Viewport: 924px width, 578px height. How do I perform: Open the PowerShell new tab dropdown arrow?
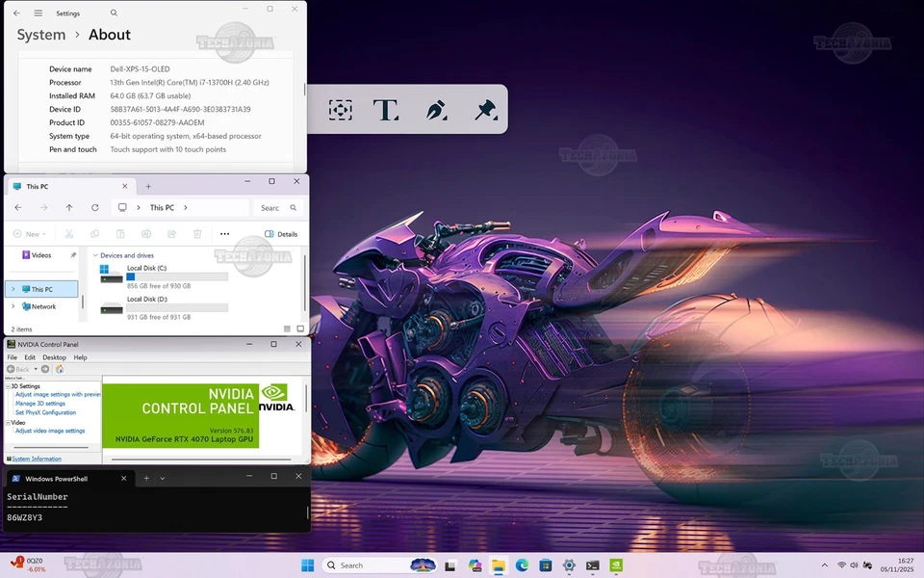(163, 478)
